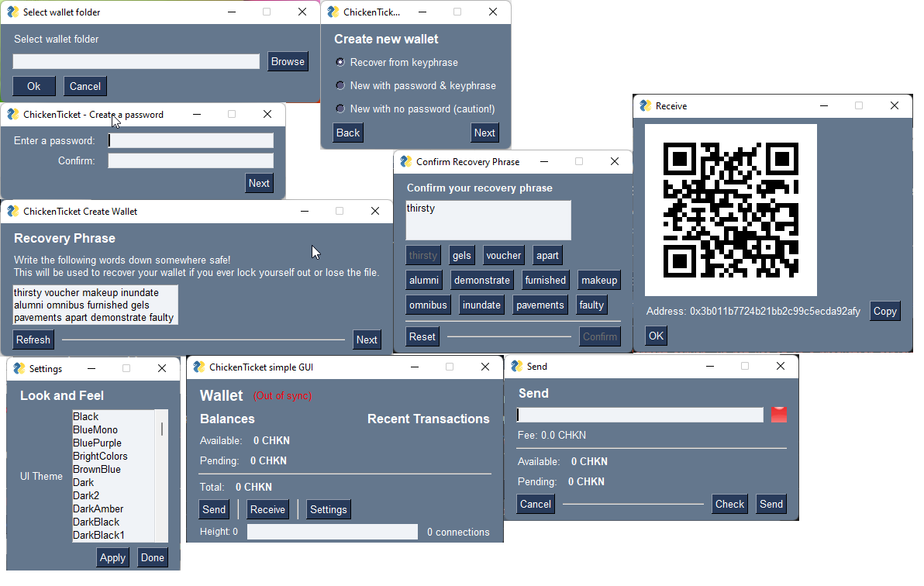Open Settings from the Wallet window
The width and height of the screenshot is (924, 586).
(328, 509)
